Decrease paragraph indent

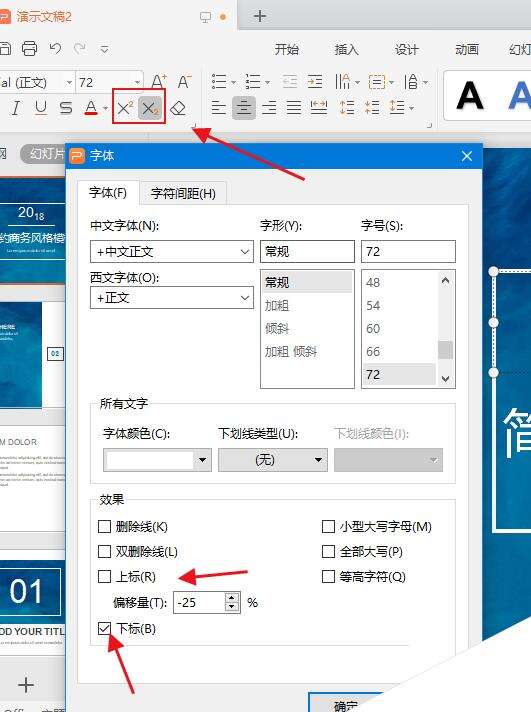(290, 82)
